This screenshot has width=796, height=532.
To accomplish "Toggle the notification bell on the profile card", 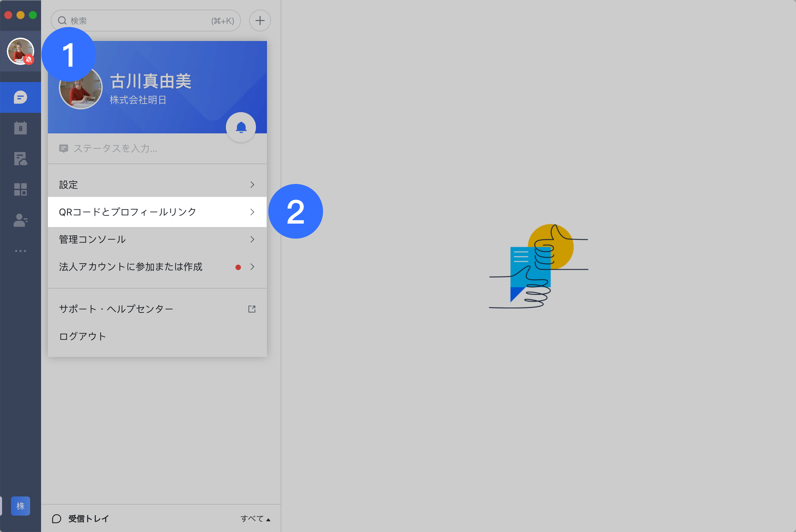I will click(x=241, y=127).
